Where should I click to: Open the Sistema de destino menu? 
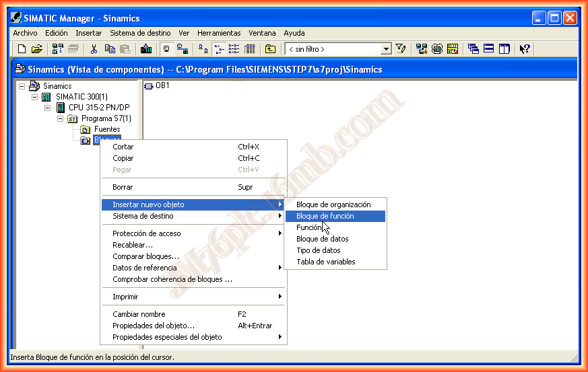[140, 33]
